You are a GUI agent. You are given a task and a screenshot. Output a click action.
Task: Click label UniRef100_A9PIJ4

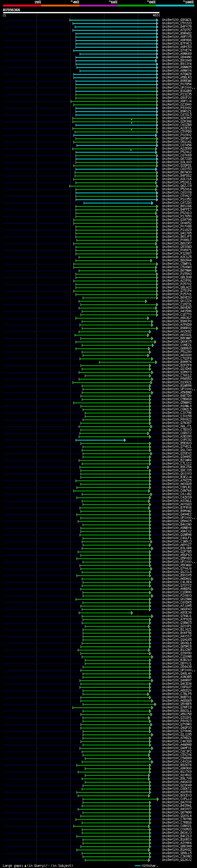(x=176, y=101)
